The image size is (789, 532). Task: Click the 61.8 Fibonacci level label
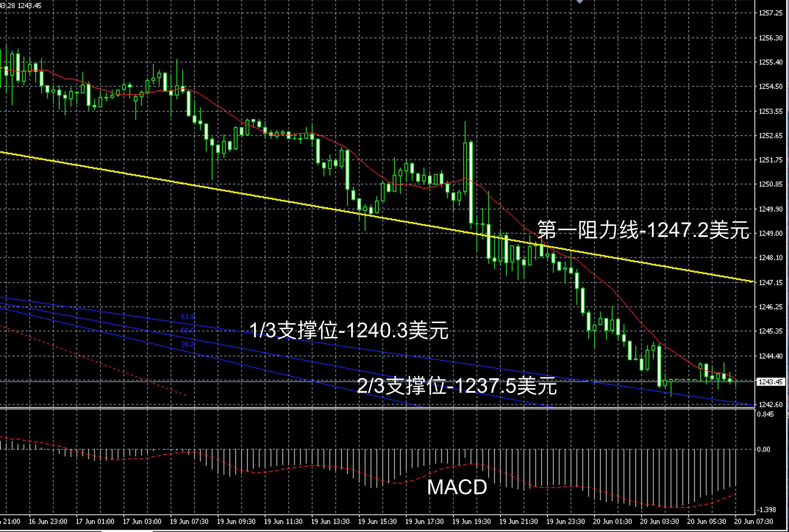(x=188, y=316)
